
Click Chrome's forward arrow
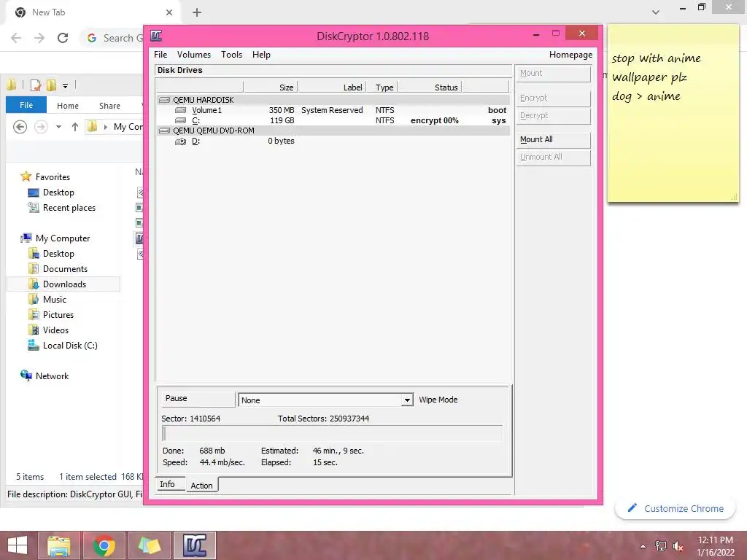(x=39, y=38)
